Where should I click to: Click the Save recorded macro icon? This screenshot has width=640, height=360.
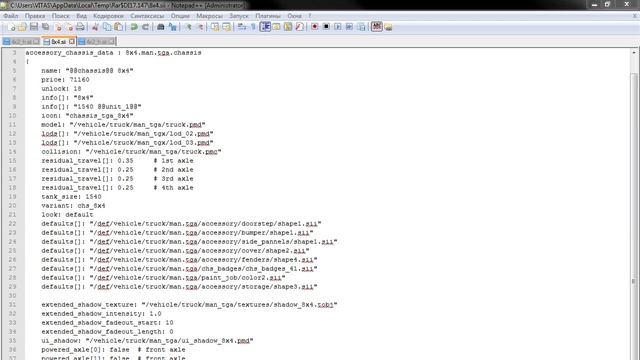(361, 27)
